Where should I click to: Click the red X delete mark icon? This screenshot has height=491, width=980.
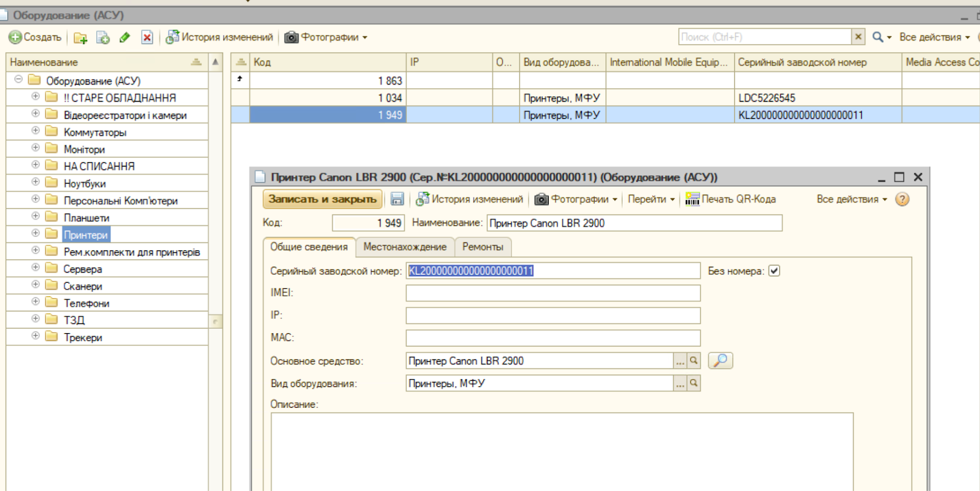pos(147,38)
